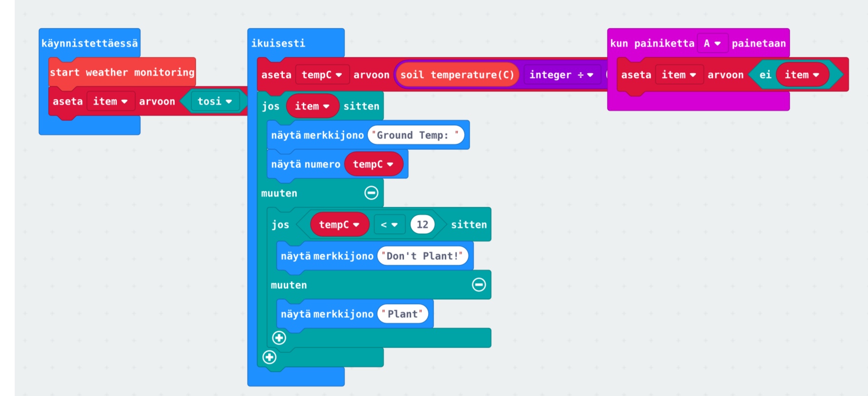This screenshot has width=868, height=396.
Task: Click the ei (not) operator block
Action: [764, 75]
